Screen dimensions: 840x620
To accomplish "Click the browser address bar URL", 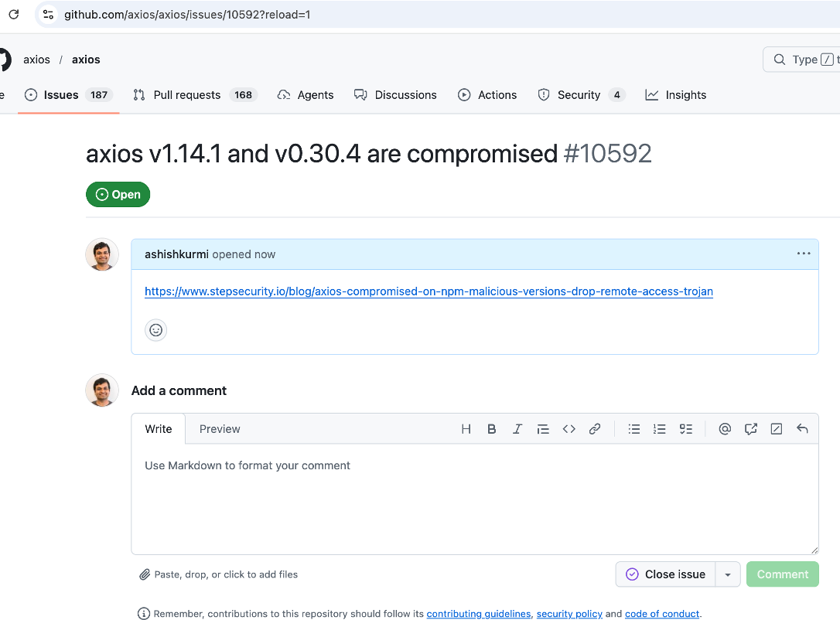I will tap(187, 15).
